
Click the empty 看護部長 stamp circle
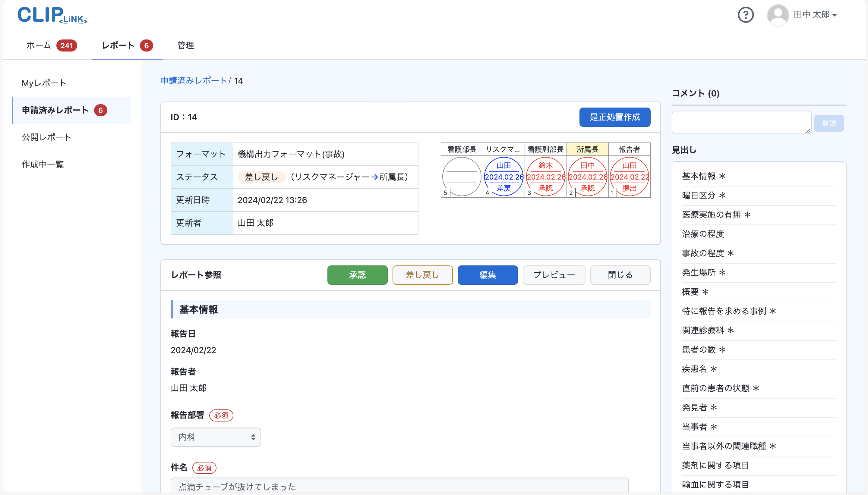pyautogui.click(x=461, y=177)
